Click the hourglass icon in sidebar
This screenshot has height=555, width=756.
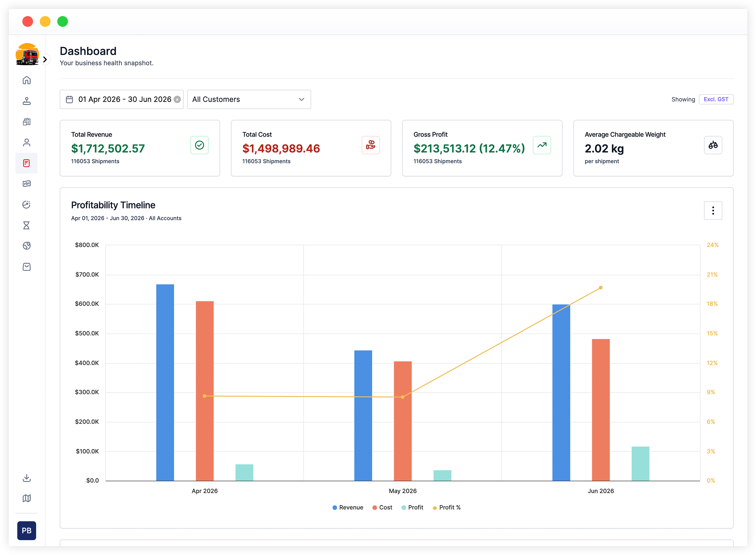[27, 225]
